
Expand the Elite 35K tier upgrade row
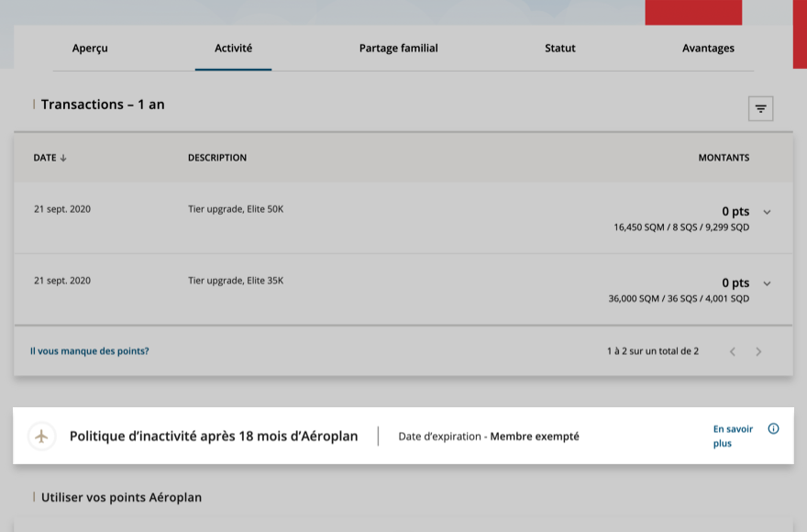tap(767, 283)
